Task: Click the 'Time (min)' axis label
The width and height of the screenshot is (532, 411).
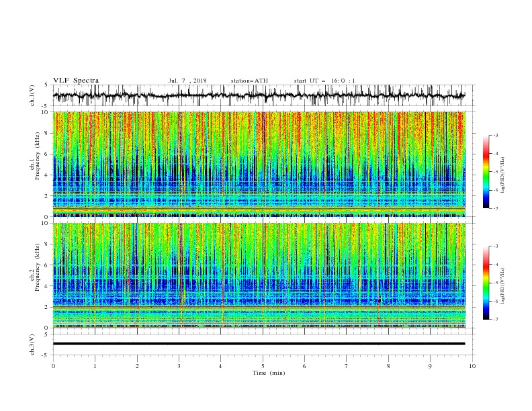Action: [x=269, y=373]
